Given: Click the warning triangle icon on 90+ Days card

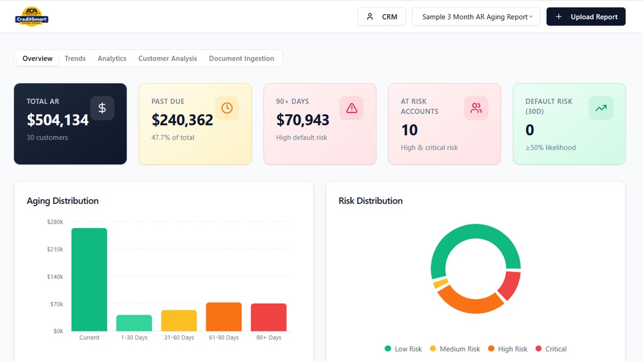Looking at the screenshot, I should [352, 108].
